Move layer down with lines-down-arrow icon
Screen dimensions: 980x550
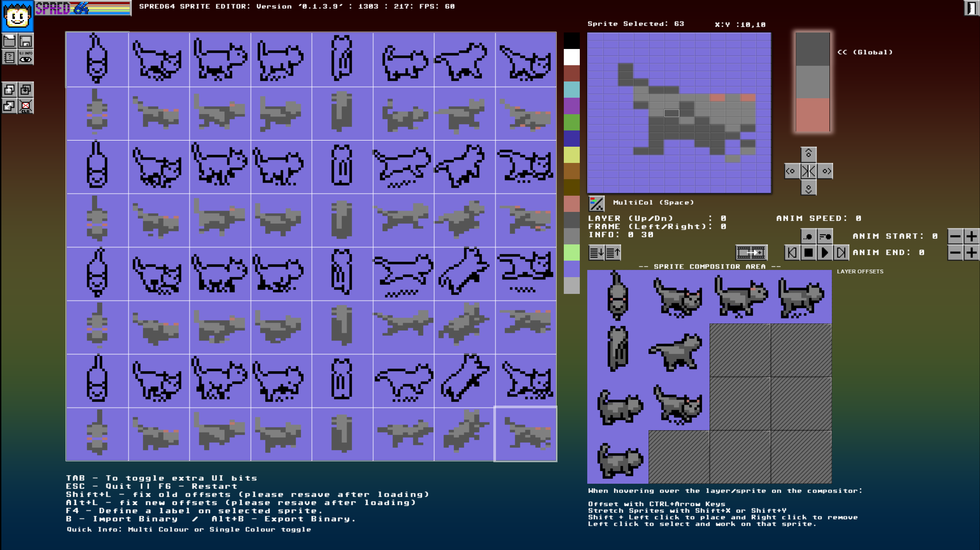click(x=597, y=252)
